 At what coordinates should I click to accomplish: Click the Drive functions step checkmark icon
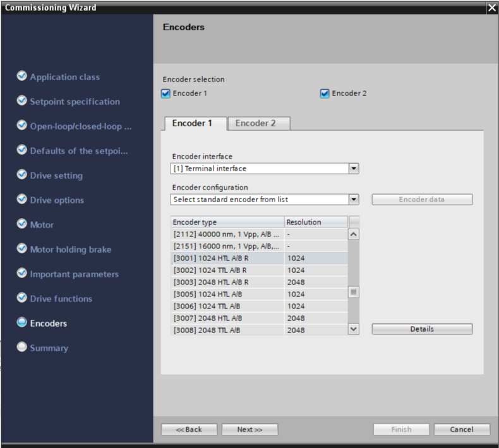[x=22, y=298]
